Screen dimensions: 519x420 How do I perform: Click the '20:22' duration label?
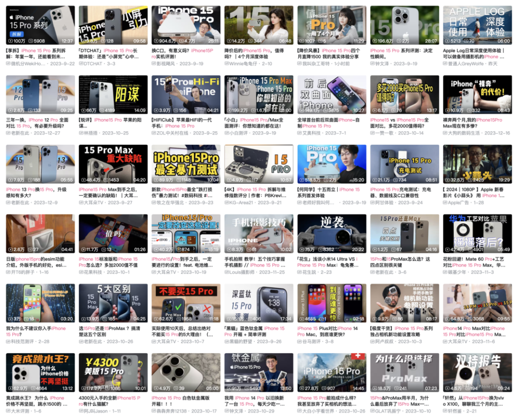[358, 249]
